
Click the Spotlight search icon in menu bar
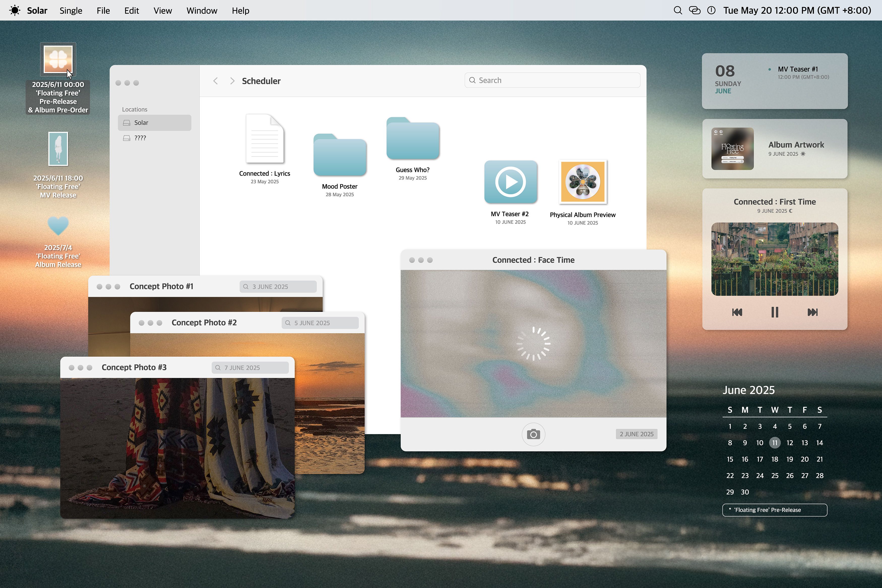click(x=678, y=11)
